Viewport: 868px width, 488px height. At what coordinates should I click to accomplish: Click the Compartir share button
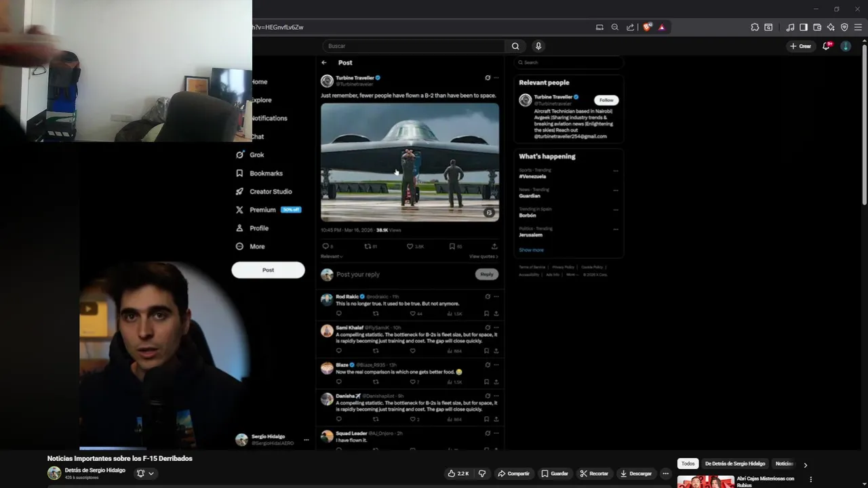(x=513, y=473)
